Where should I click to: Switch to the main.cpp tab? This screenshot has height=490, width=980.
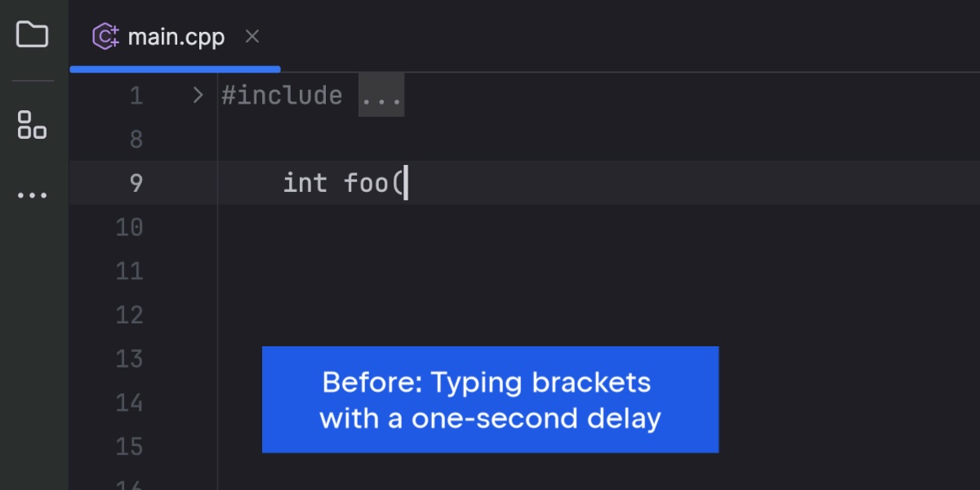[176, 37]
